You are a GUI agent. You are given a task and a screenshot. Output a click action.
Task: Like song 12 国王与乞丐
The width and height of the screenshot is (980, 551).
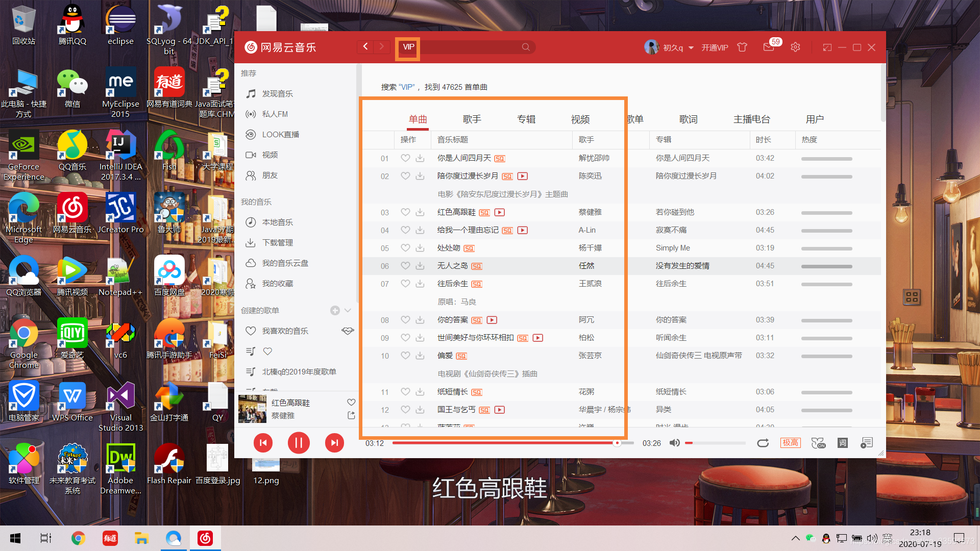click(405, 410)
